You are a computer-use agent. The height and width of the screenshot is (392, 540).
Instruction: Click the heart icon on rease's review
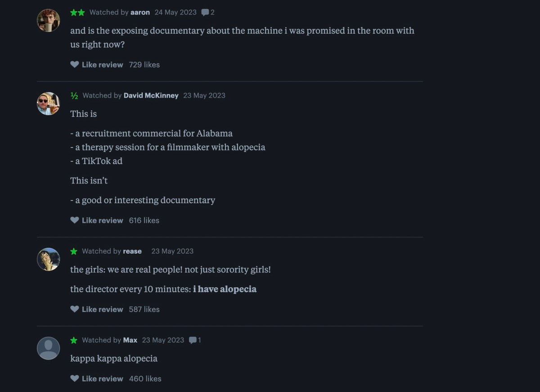(x=74, y=309)
